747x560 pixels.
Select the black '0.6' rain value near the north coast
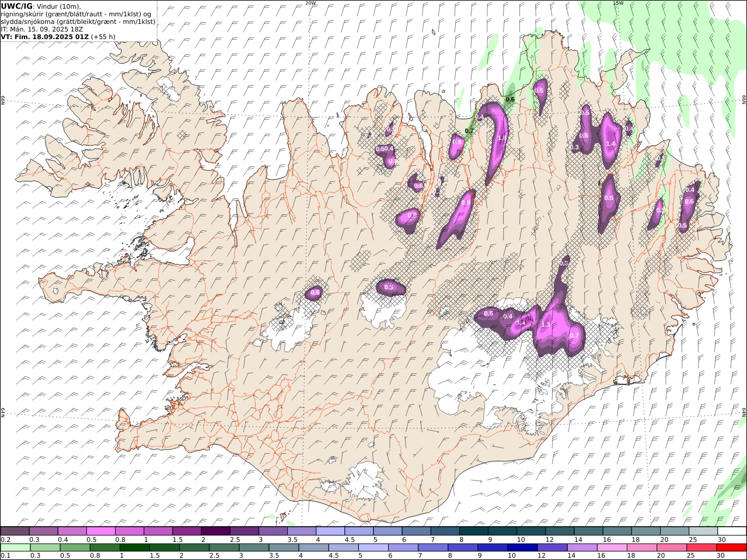[x=510, y=99]
